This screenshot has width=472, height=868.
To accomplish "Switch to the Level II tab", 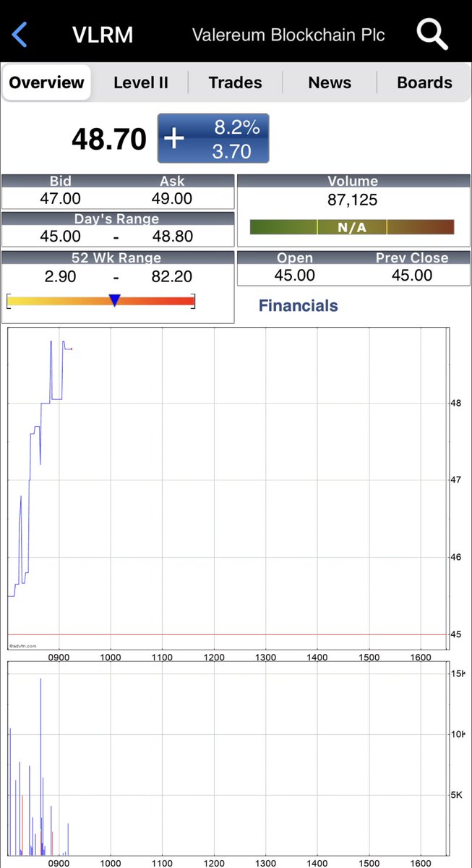I will click(141, 82).
